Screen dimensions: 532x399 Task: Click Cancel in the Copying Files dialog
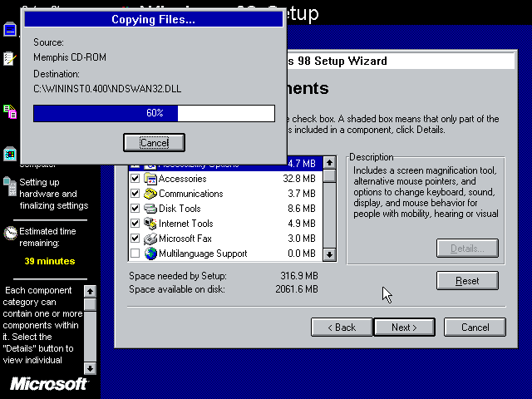coord(154,142)
